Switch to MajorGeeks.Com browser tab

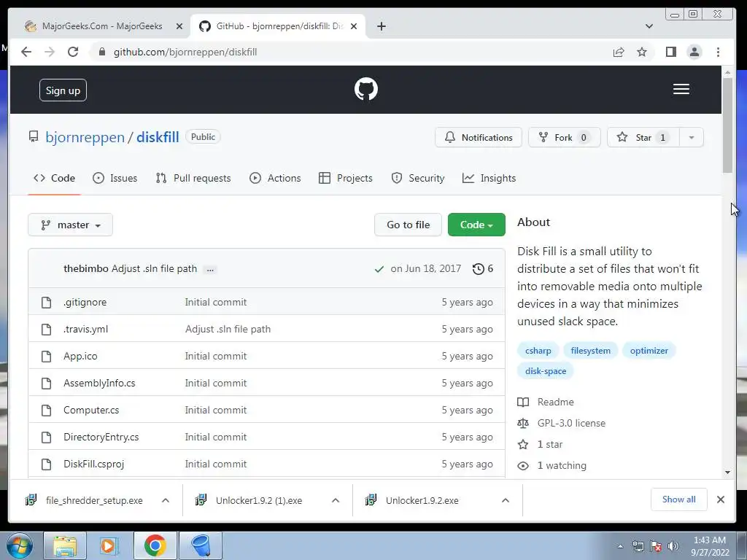[x=102, y=26]
